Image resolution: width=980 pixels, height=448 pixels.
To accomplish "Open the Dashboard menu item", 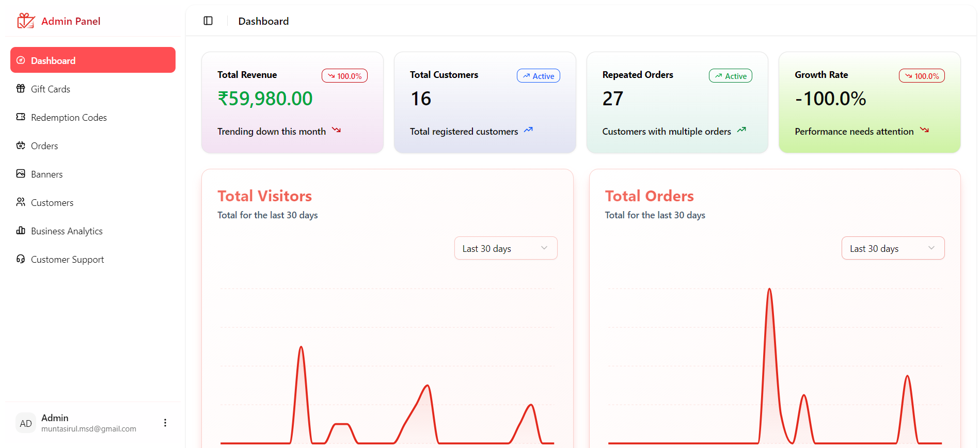I will 93,60.
